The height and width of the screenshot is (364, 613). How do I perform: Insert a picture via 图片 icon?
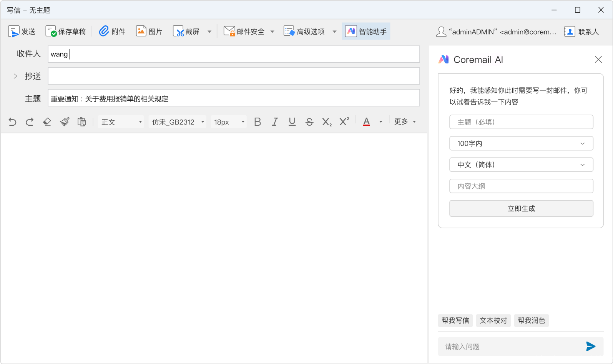141,31
